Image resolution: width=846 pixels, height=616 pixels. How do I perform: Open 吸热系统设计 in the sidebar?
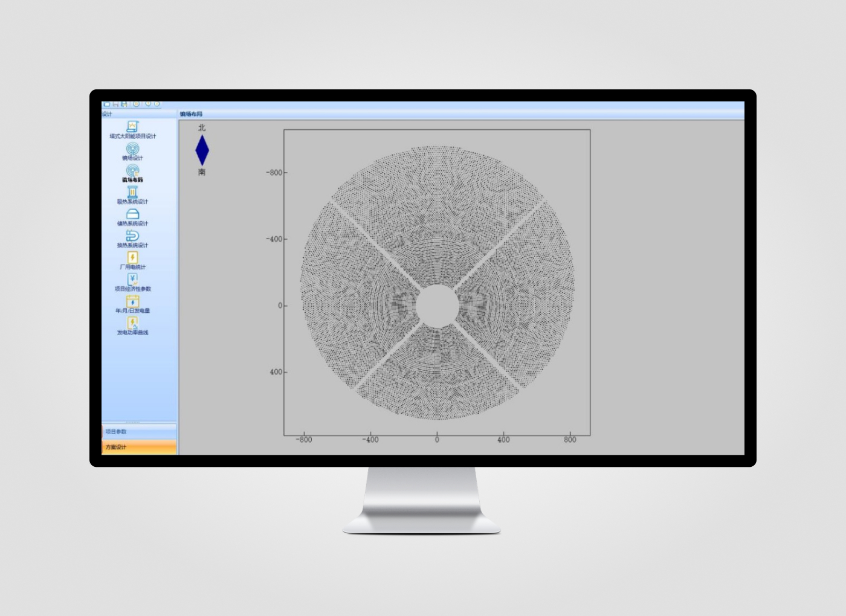point(132,195)
